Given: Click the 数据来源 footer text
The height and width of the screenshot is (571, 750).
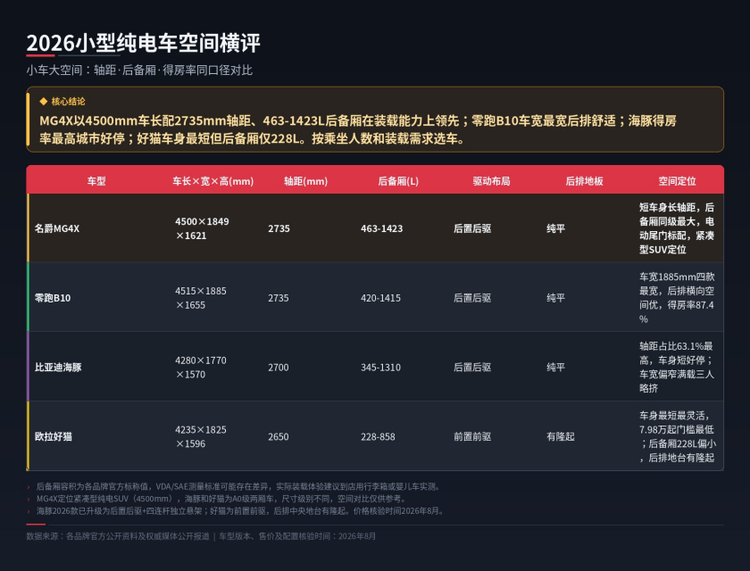Looking at the screenshot, I should pos(201,536).
